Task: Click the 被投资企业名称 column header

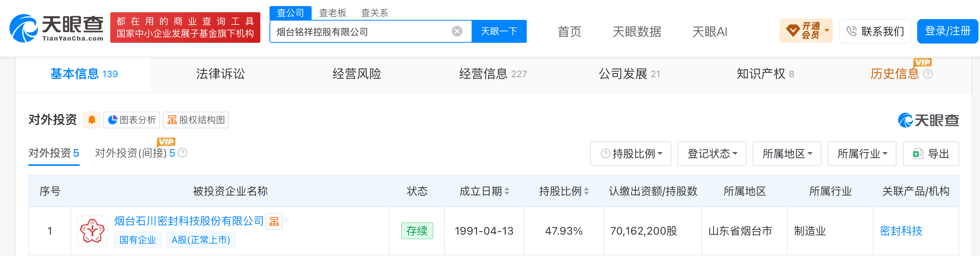Action: [x=230, y=191]
